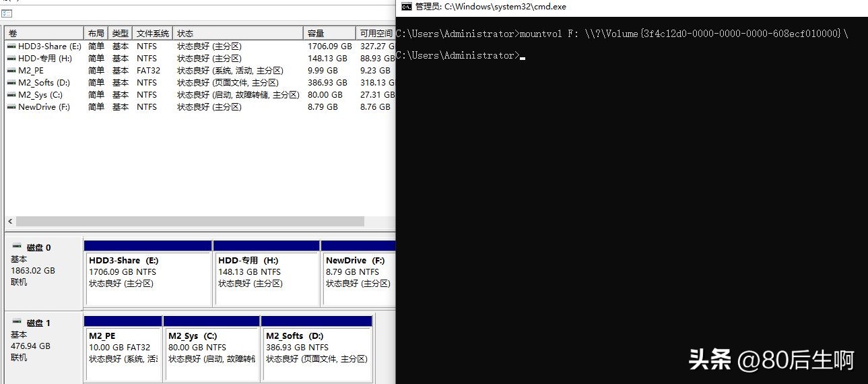The image size is (868, 384).
Task: Sort the volume list by 状态 column header
Action: (x=238, y=33)
